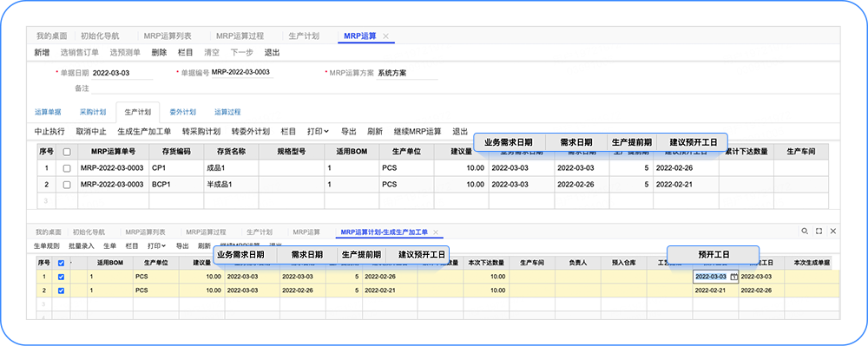Click 转委外计划 button
Screen dimensions: 868x346
(251, 132)
